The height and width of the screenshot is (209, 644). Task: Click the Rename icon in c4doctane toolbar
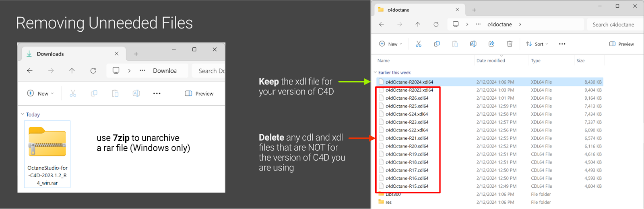click(x=473, y=44)
